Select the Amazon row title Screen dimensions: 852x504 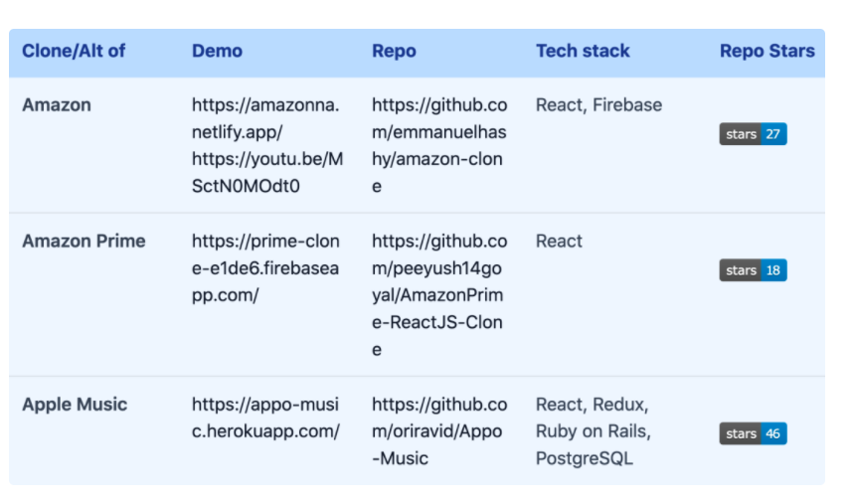[57, 104]
